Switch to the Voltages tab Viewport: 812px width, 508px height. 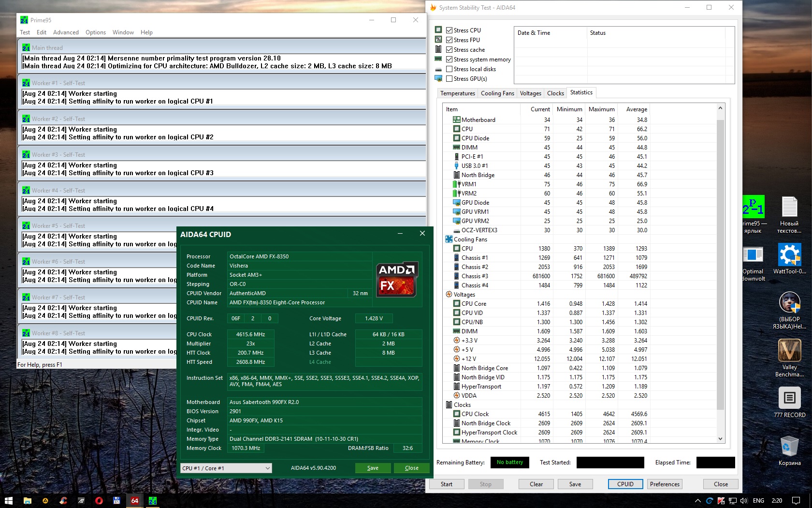click(530, 93)
